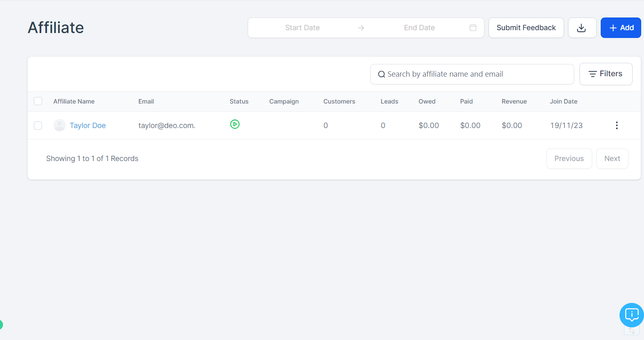Click the Revenue column header

tap(514, 102)
